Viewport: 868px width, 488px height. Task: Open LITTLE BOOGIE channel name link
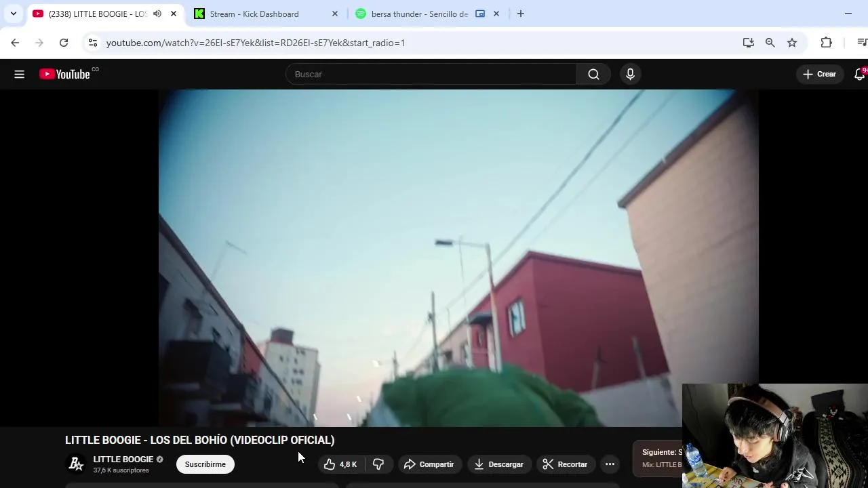[123, 460]
